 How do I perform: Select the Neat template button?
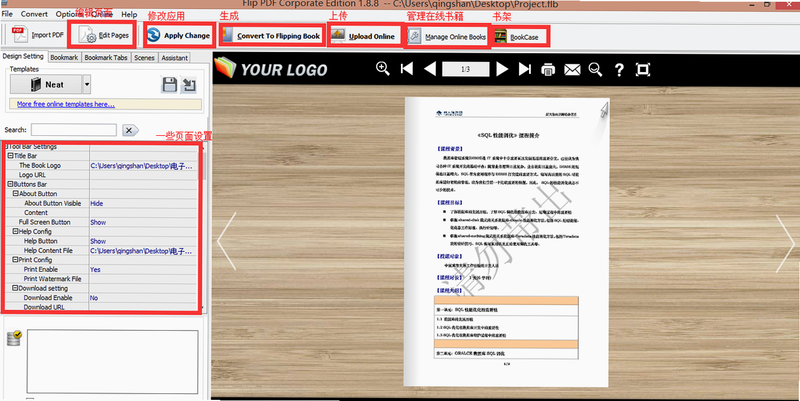[x=46, y=85]
